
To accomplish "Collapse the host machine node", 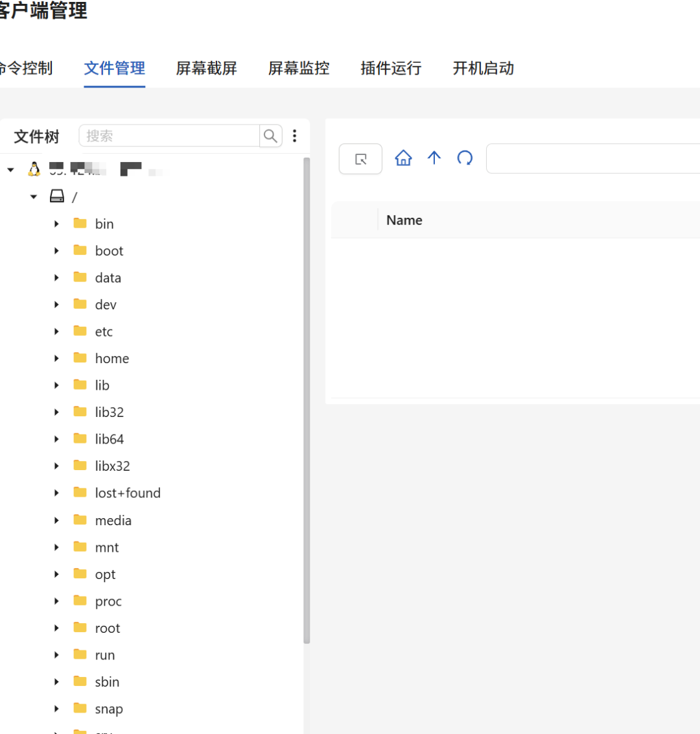I will [x=10, y=169].
